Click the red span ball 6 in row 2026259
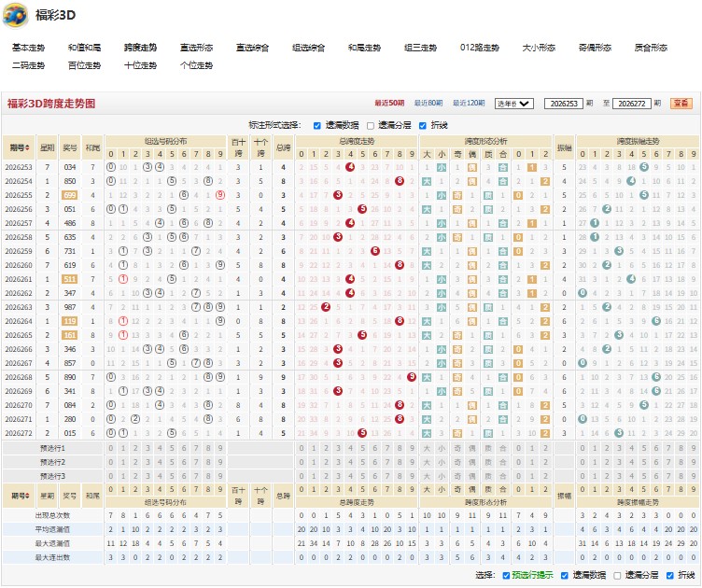The width and height of the screenshot is (702, 588). pos(375,251)
